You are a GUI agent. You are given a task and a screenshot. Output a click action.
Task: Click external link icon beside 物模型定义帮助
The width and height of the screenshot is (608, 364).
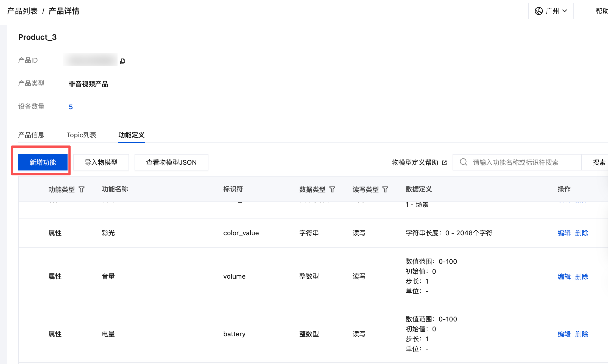(444, 163)
